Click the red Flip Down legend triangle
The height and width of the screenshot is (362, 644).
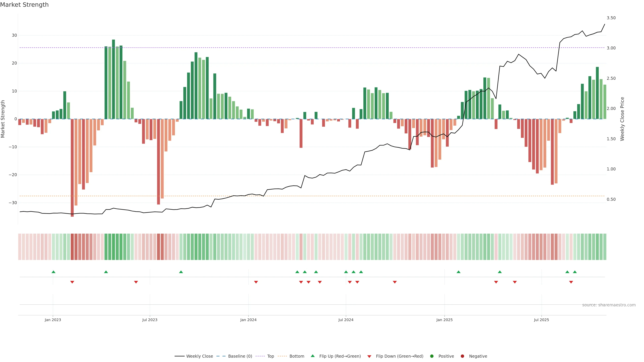[369, 356]
